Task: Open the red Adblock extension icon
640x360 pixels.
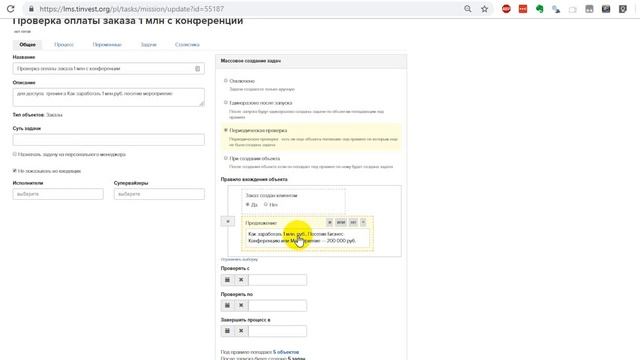Action: (506, 9)
